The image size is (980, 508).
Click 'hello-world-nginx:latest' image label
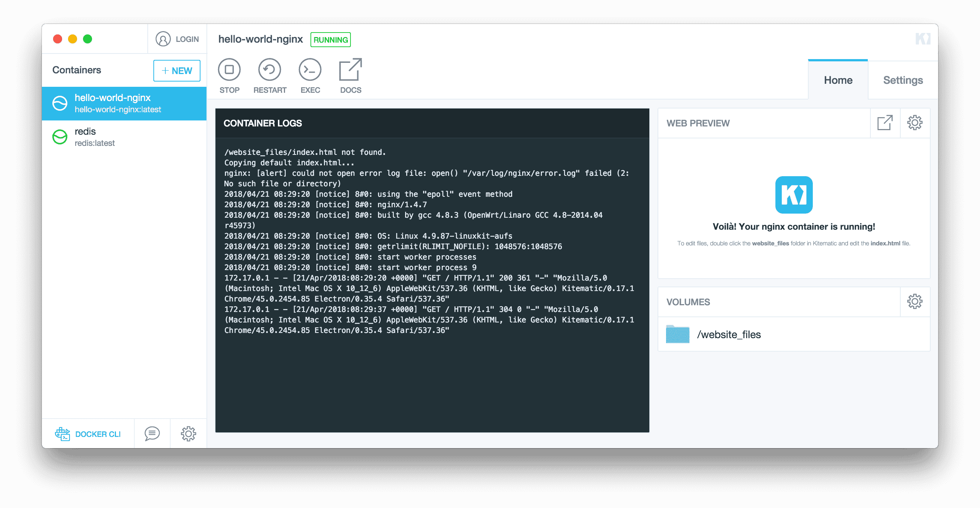tap(118, 110)
